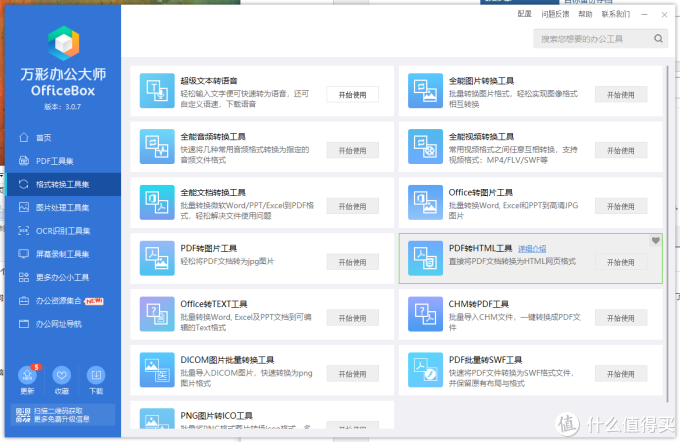Viewport: 680px width, 442px height.
Task: Click the 全能文档转换工具 icon
Action: click(157, 203)
